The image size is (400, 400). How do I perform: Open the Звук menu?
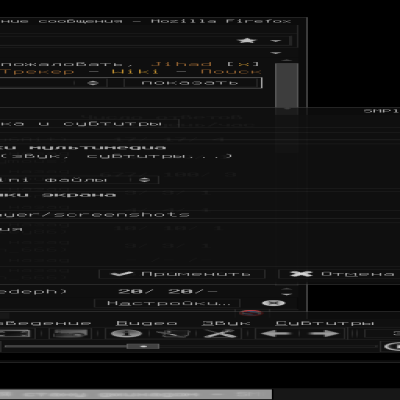226,323
